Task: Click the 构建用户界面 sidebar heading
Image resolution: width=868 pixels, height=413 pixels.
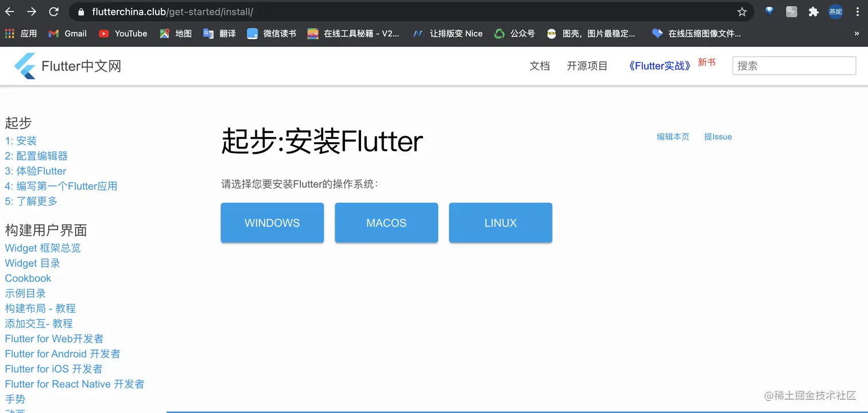Action: pos(46,231)
